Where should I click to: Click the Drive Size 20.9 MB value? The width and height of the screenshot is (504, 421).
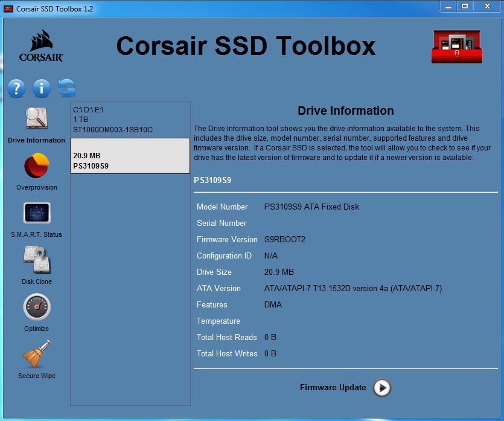click(x=279, y=272)
